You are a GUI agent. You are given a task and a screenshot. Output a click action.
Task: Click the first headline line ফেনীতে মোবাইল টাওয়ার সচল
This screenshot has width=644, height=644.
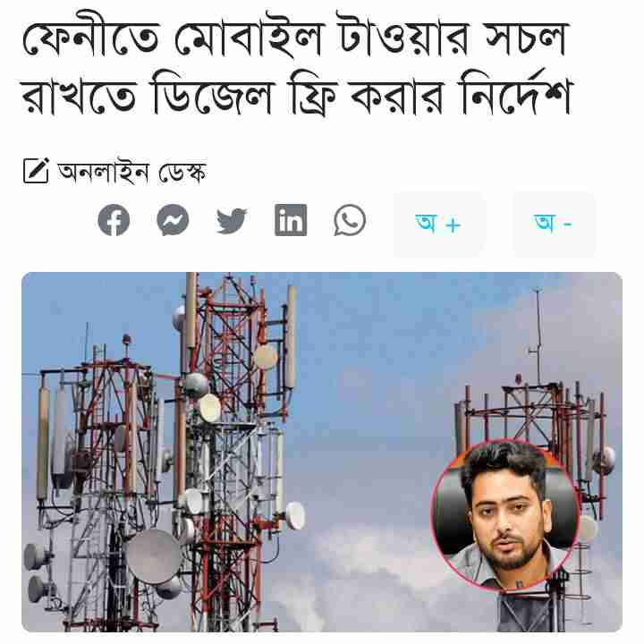(x=294, y=38)
